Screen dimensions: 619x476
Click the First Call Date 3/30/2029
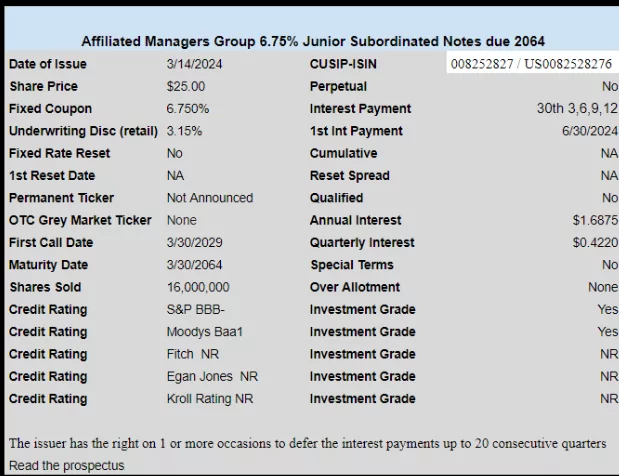pos(194,242)
